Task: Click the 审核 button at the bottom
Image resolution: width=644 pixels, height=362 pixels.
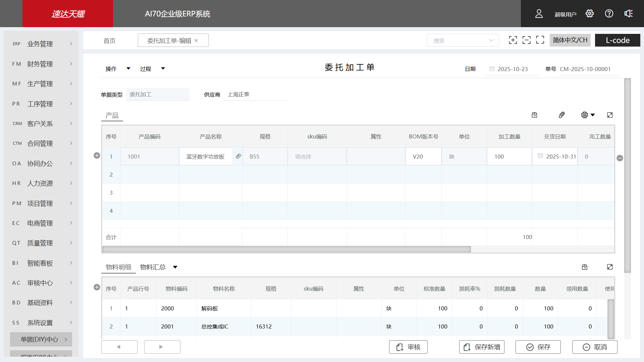Action: click(408, 347)
